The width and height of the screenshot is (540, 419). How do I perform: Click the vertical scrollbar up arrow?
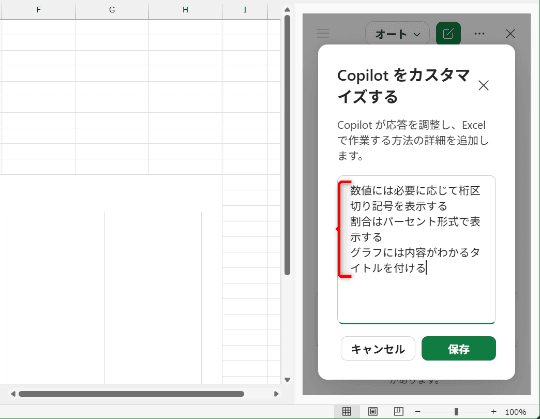287,10
